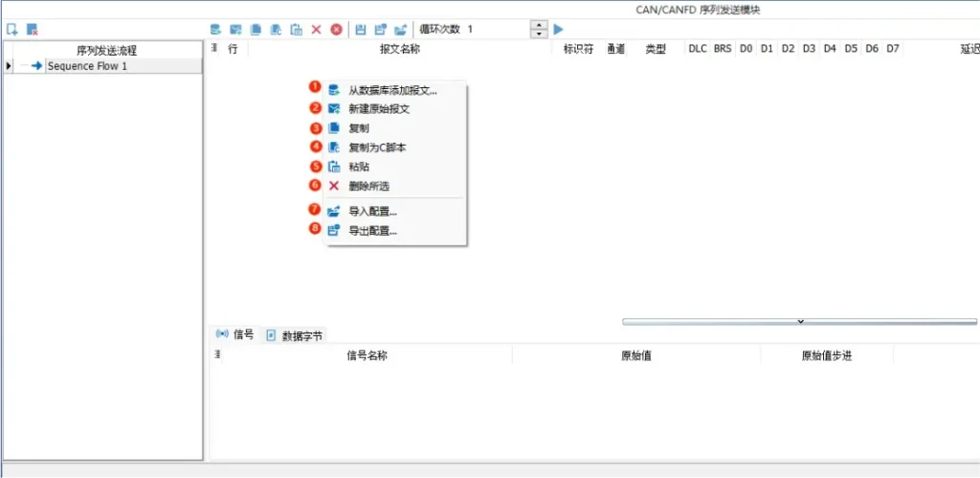This screenshot has width=980, height=478.
Task: Click toolbar add message from database icon
Action: click(215, 30)
